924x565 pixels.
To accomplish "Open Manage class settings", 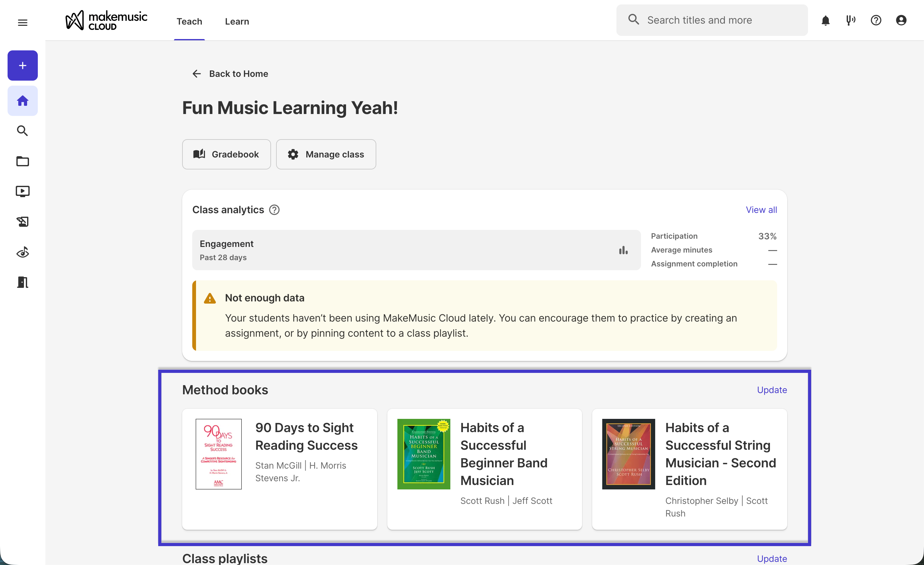I will pos(326,154).
